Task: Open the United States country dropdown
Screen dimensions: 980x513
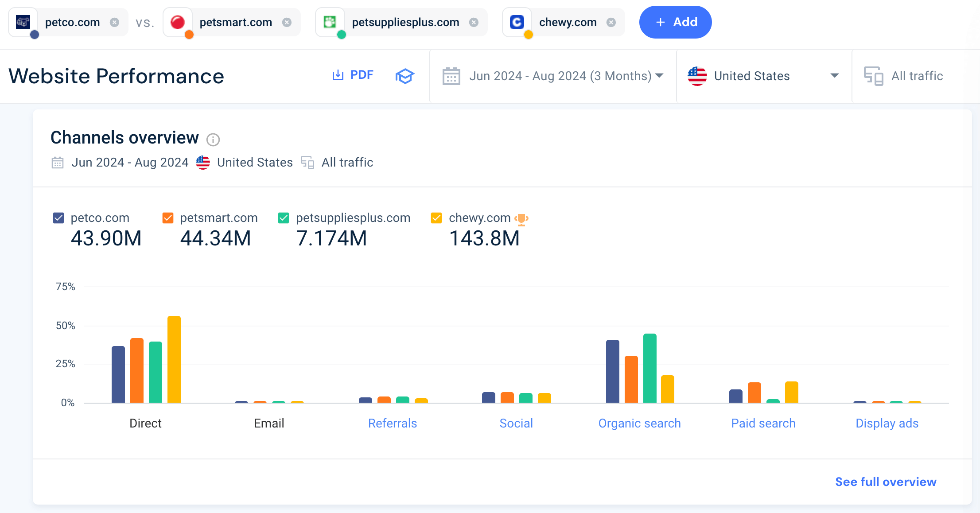Action: coord(764,76)
